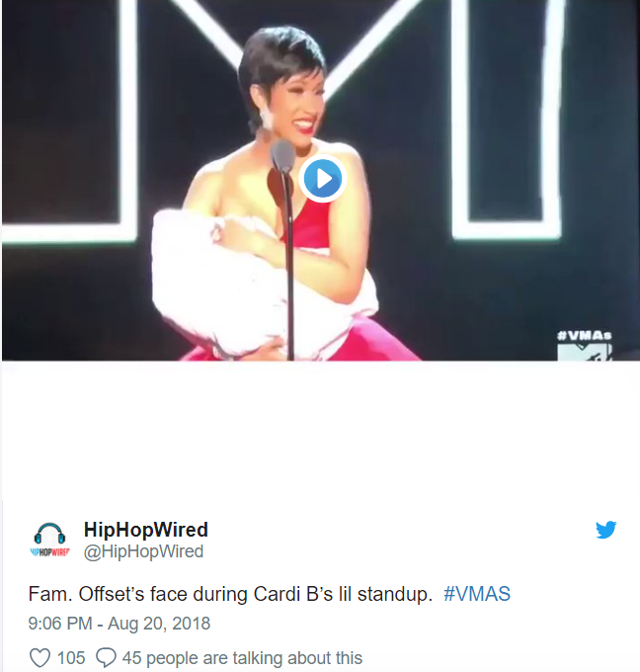The image size is (640, 672).
Task: Click the MTV logo on the video
Action: [x=585, y=352]
